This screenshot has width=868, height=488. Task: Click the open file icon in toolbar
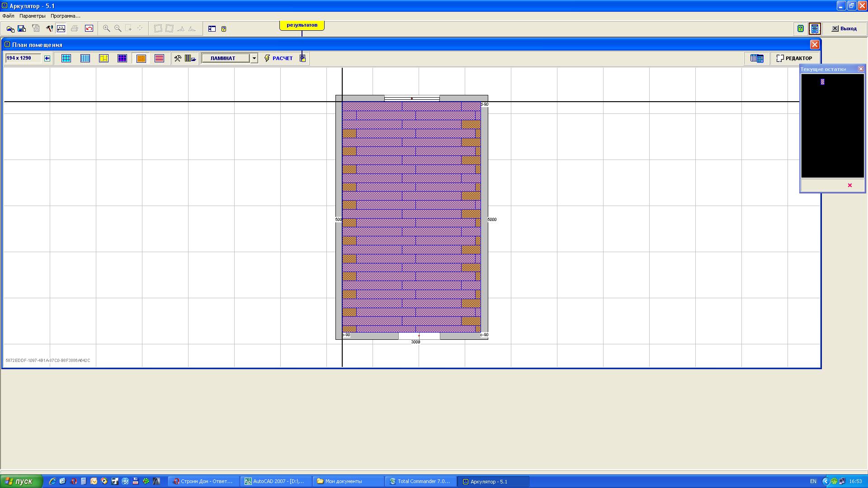10,28
